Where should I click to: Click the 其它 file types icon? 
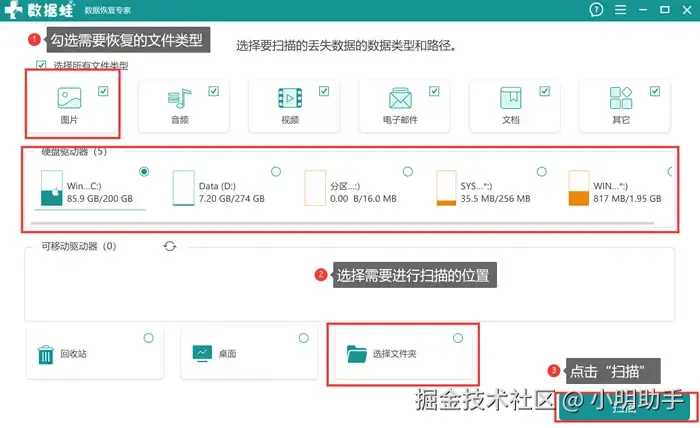tap(621, 98)
